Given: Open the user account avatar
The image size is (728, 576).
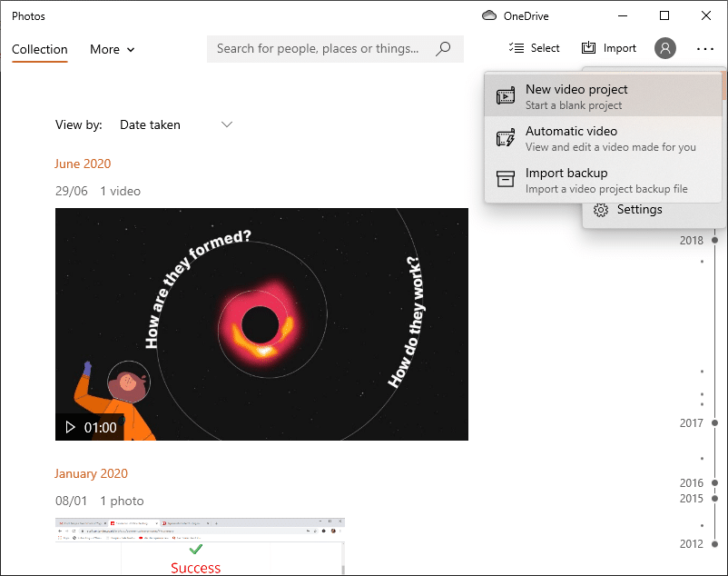Looking at the screenshot, I should coord(664,48).
